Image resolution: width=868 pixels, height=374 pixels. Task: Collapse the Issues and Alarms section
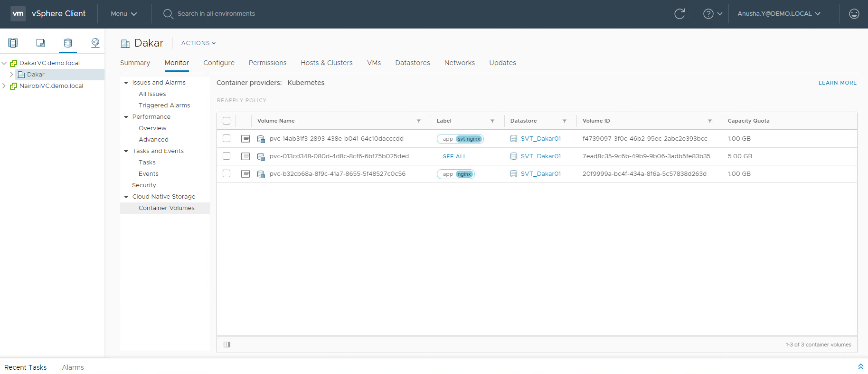[126, 83]
